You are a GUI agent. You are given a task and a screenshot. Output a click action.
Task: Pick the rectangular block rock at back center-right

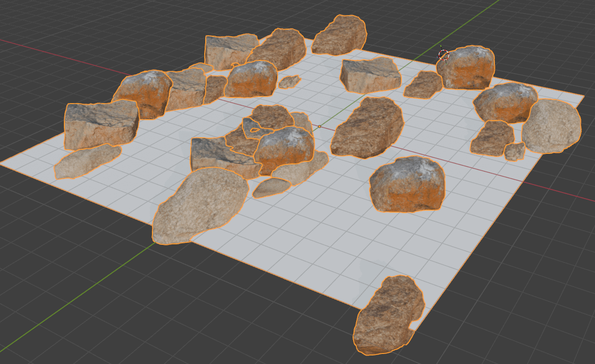[x=370, y=76]
